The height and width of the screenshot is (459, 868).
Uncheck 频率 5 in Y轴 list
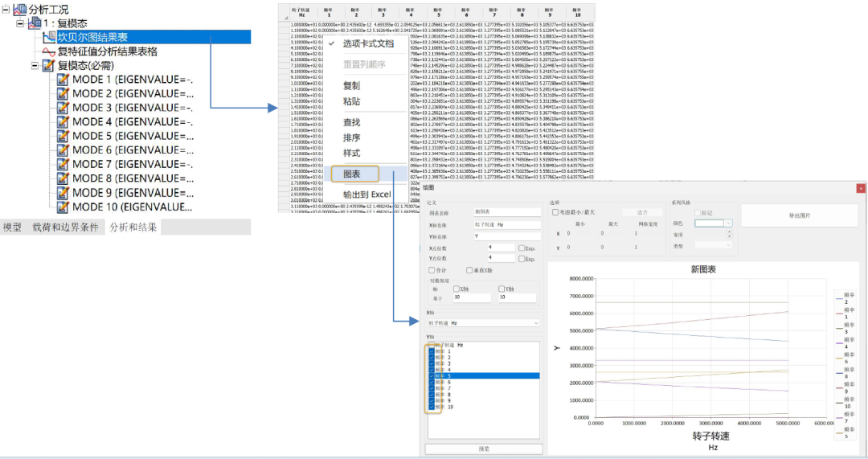pos(432,376)
